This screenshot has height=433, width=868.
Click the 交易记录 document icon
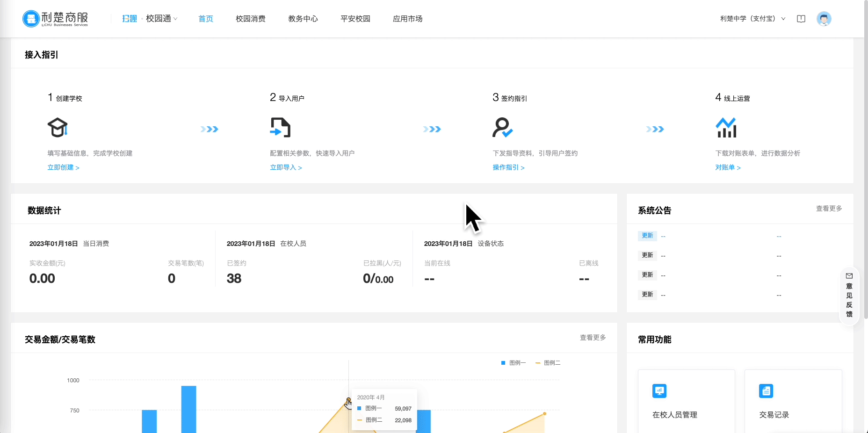tap(766, 390)
